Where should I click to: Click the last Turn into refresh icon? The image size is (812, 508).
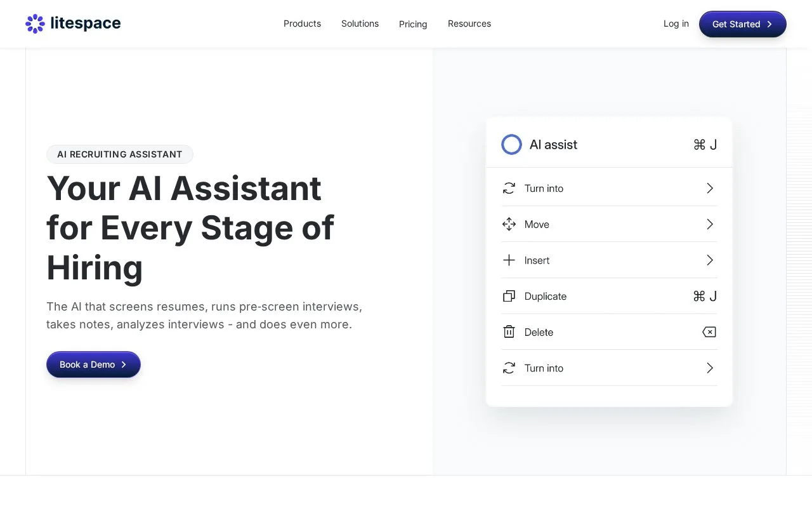pyautogui.click(x=509, y=368)
